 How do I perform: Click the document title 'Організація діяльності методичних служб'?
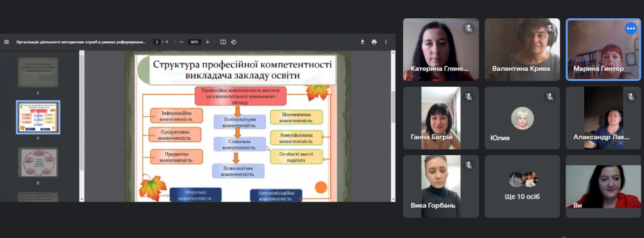(x=81, y=42)
